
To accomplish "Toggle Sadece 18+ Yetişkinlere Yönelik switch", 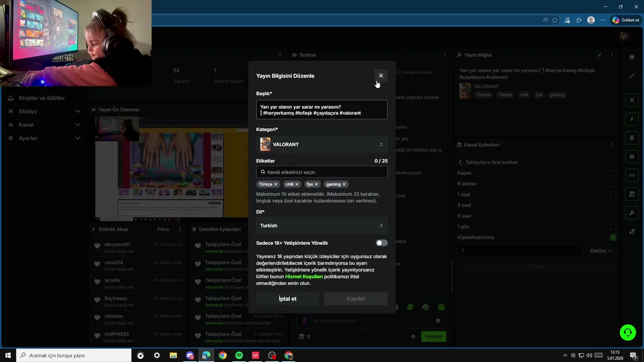I will click(381, 243).
